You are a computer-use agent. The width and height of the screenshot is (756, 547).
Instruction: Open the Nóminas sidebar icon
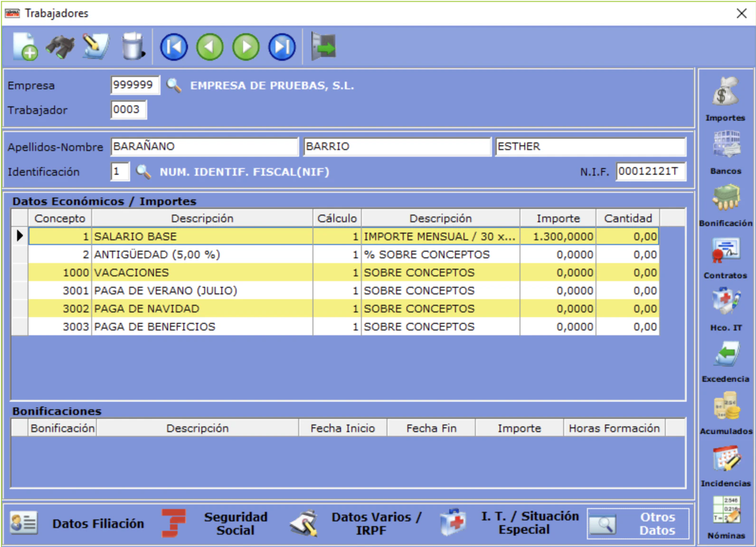pos(726,518)
